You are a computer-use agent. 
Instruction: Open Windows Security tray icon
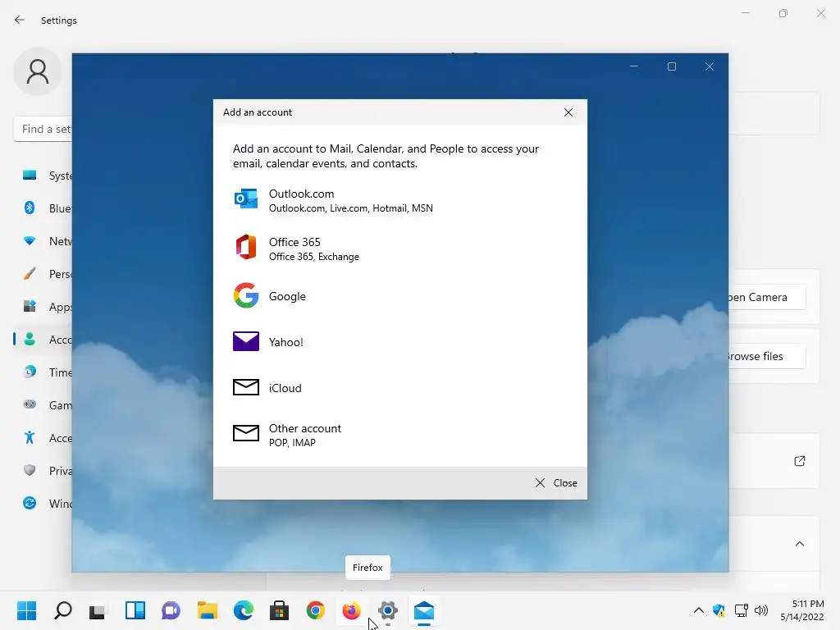(x=719, y=610)
